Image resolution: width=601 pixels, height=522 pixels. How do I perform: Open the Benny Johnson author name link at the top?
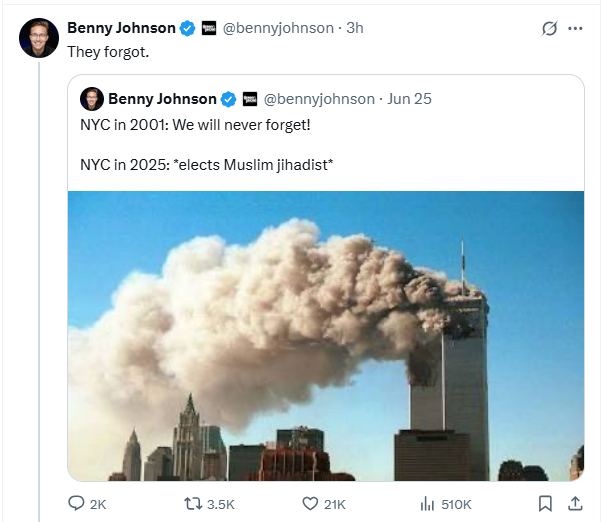pos(121,28)
